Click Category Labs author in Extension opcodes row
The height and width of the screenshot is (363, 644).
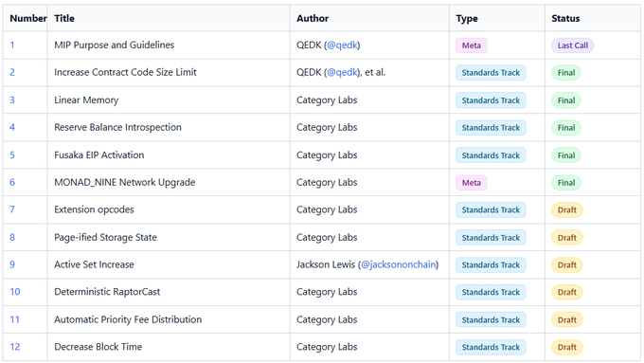(x=327, y=209)
